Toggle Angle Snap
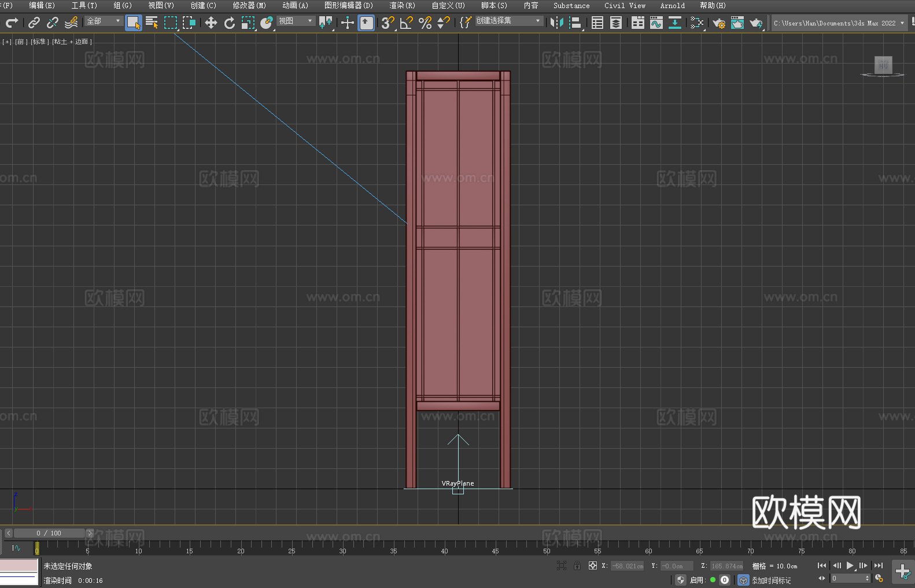 pyautogui.click(x=407, y=23)
